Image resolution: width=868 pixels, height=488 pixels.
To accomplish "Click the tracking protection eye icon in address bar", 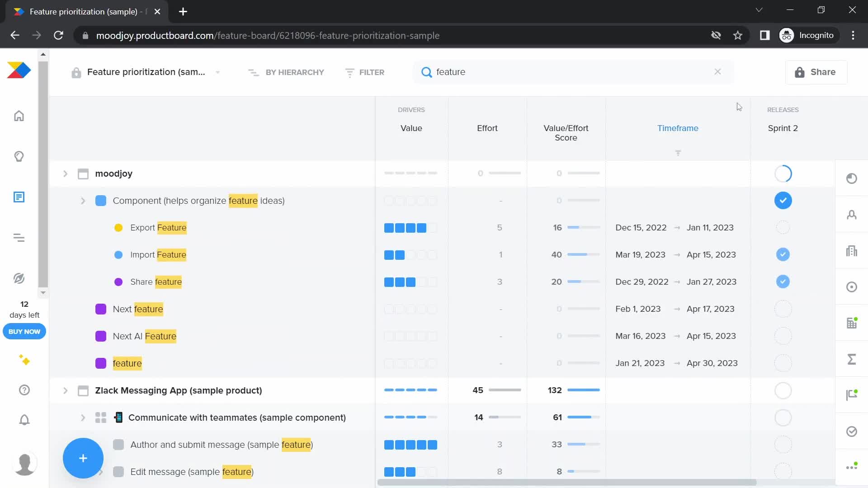I will (716, 35).
